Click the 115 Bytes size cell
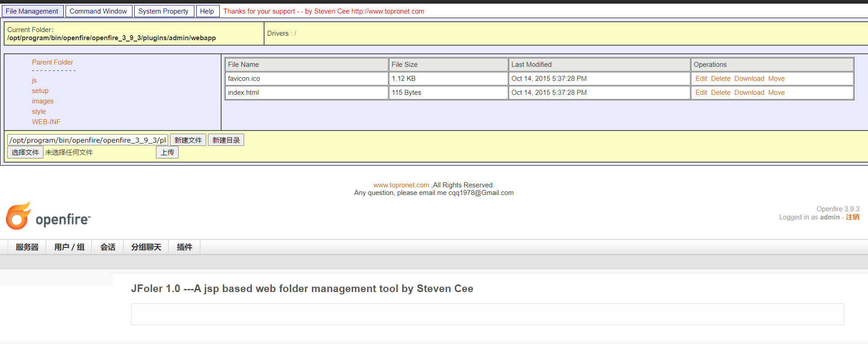 (448, 93)
